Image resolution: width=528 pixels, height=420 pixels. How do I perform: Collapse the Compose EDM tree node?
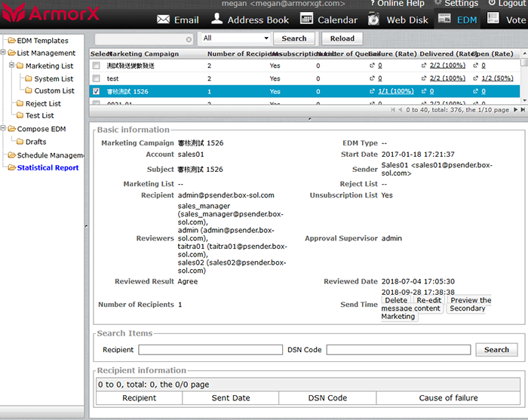tap(3, 130)
